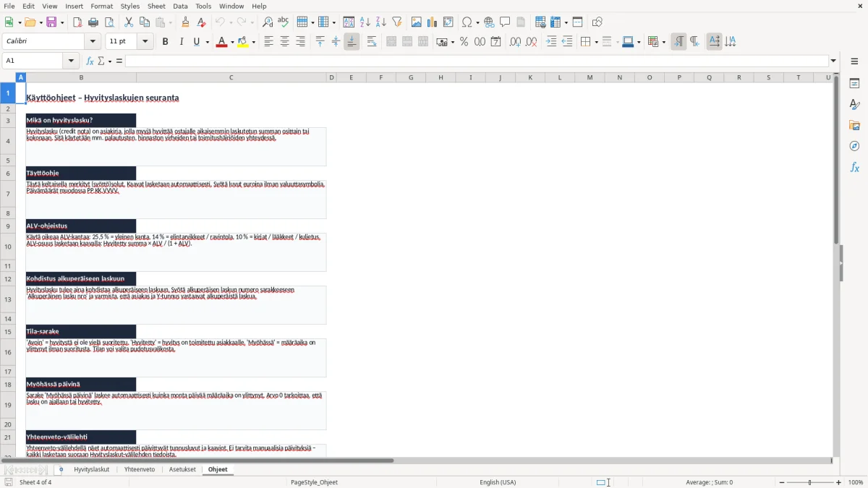Viewport: 868px width, 488px height.
Task: Open Find and Replace icon
Action: 268,22
